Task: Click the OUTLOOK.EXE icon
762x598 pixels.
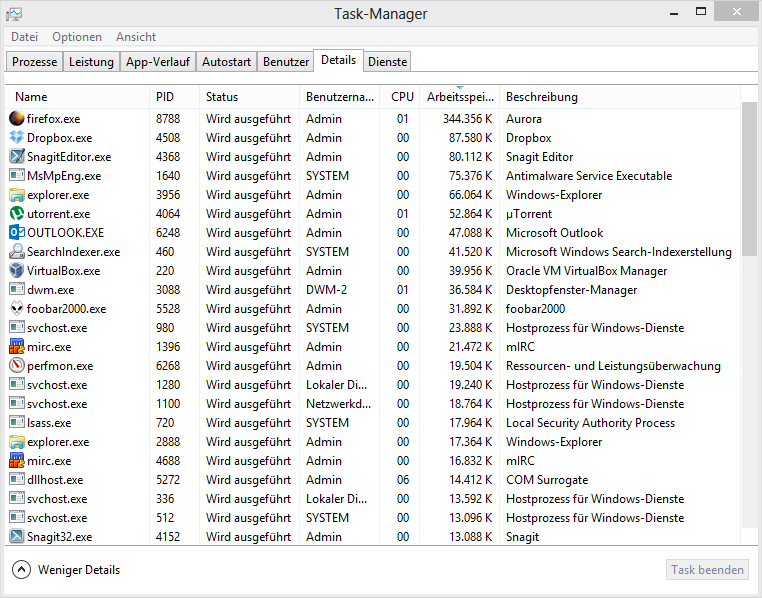Action: pos(16,233)
